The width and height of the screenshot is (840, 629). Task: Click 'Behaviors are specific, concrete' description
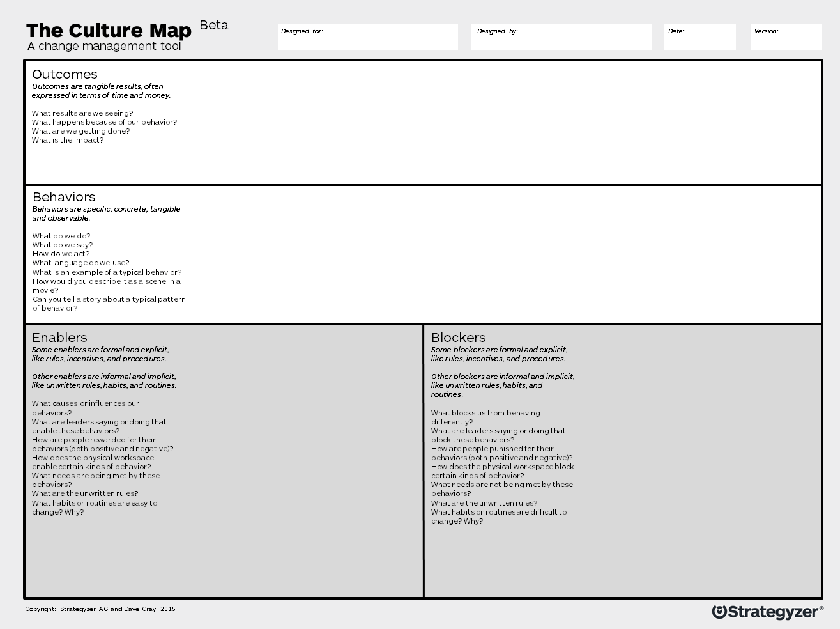107,214
